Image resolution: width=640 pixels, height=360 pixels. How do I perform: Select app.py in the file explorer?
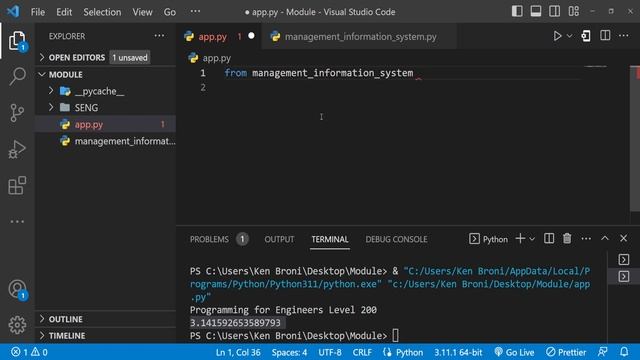105,124
